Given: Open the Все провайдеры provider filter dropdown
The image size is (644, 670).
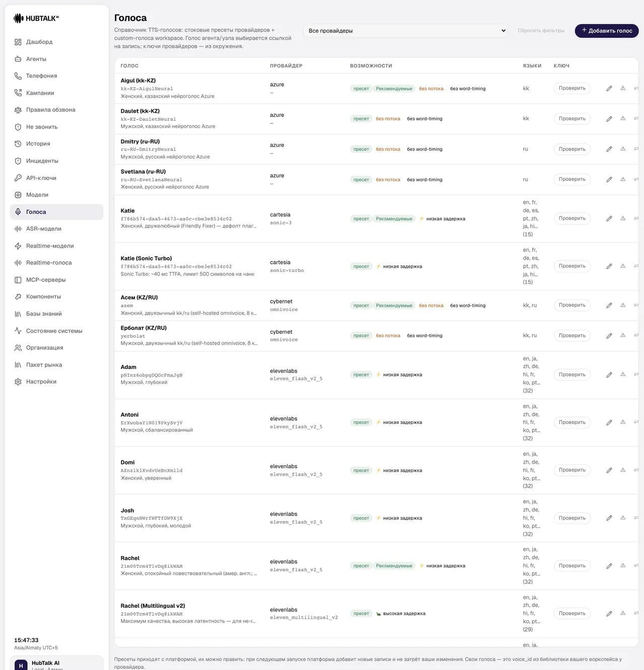Looking at the screenshot, I should [406, 31].
